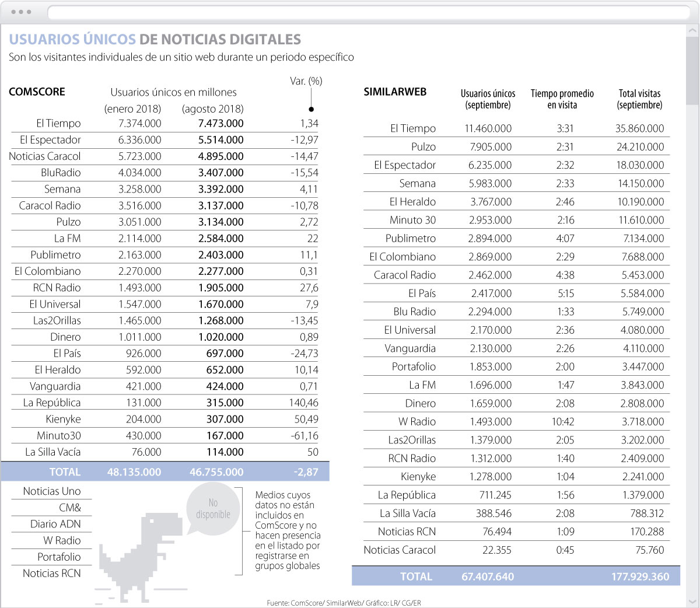Click the 'USUARIOS ÚNICOS' title text
Screen dimensions: 700x608
coord(72,39)
